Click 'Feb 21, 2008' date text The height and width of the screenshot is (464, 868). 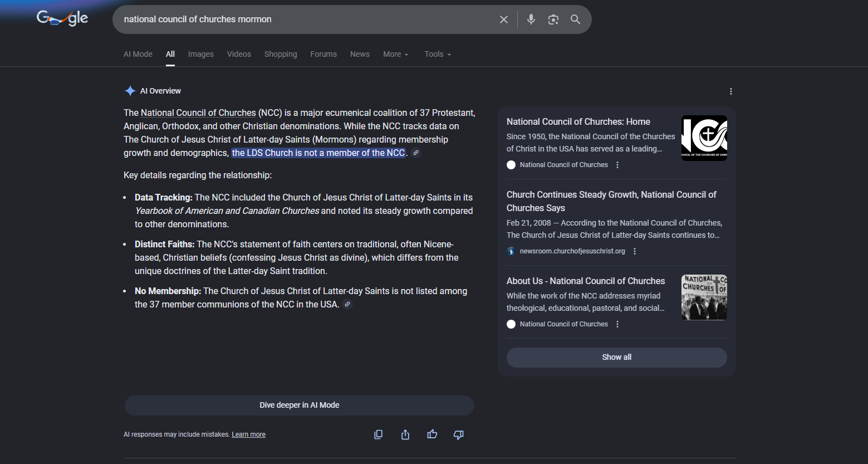click(529, 223)
